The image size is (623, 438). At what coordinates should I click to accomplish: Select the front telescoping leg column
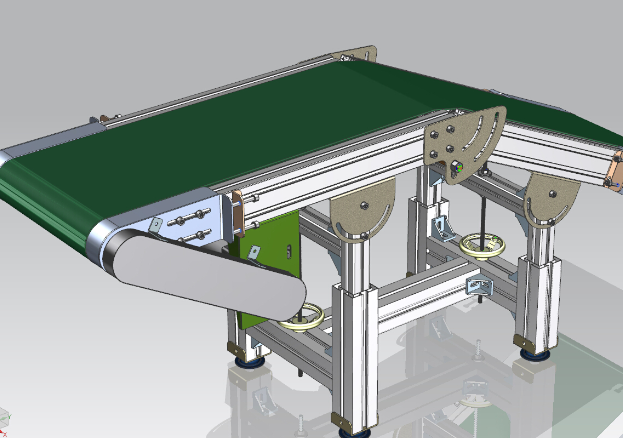355,334
